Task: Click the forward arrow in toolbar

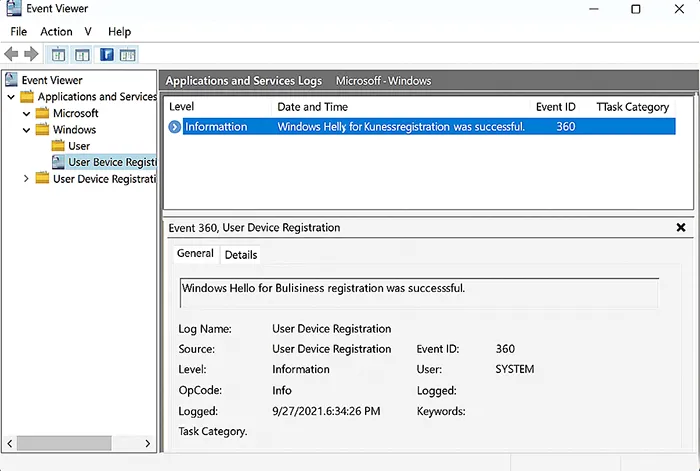Action: pyautogui.click(x=31, y=54)
